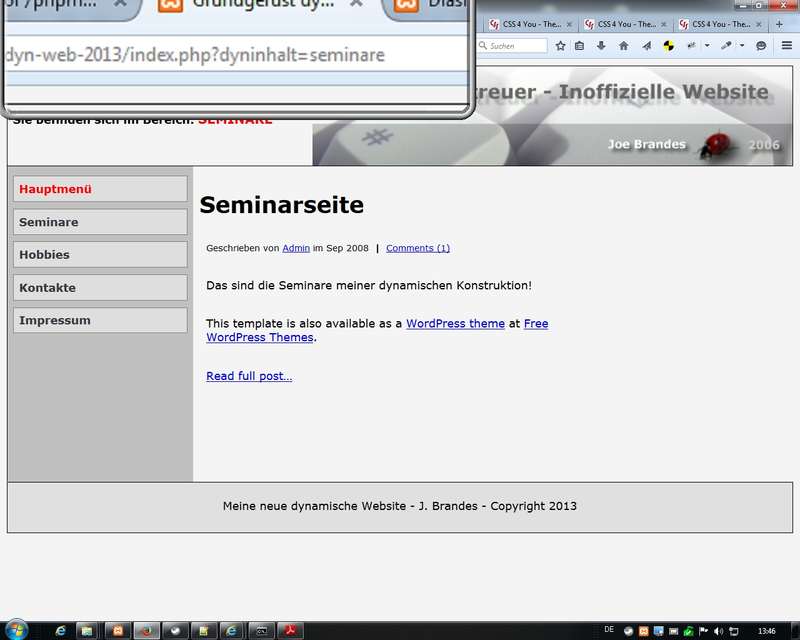Switch to the first CSS 4 You tab

(x=530, y=24)
